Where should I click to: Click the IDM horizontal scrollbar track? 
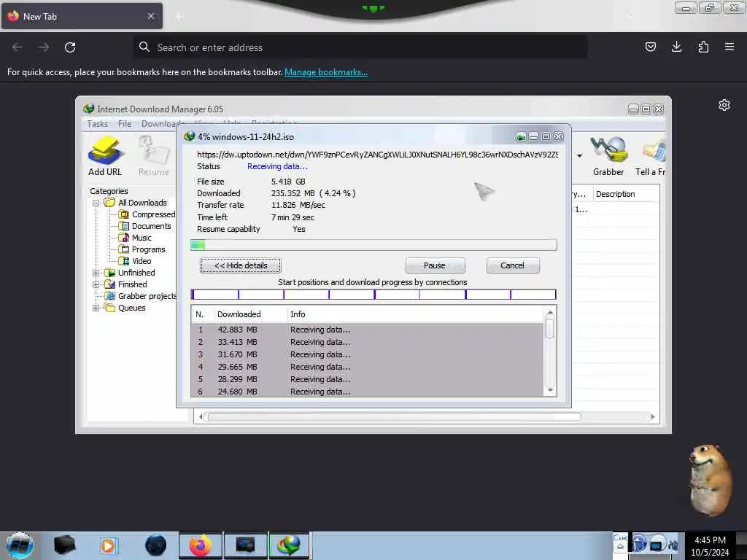(426, 416)
